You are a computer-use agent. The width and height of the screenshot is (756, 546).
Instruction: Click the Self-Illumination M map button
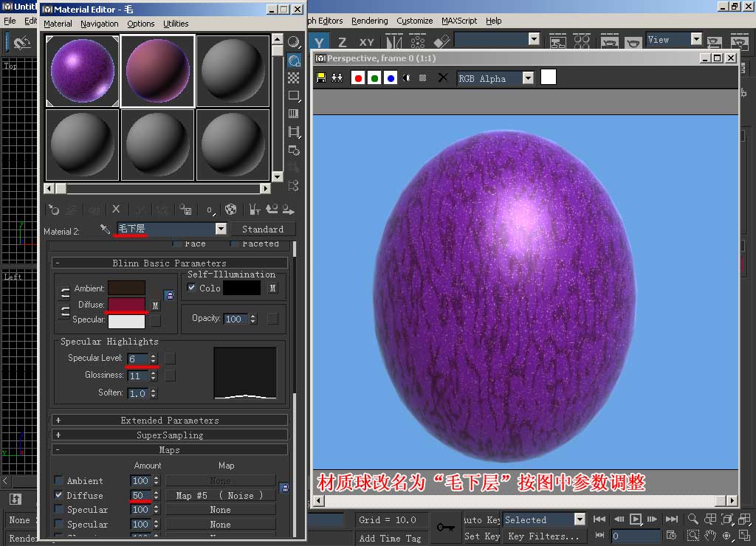[272, 288]
